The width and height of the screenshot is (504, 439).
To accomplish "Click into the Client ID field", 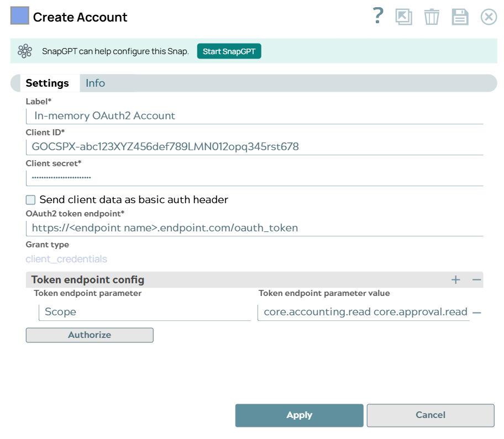I will 254,147.
